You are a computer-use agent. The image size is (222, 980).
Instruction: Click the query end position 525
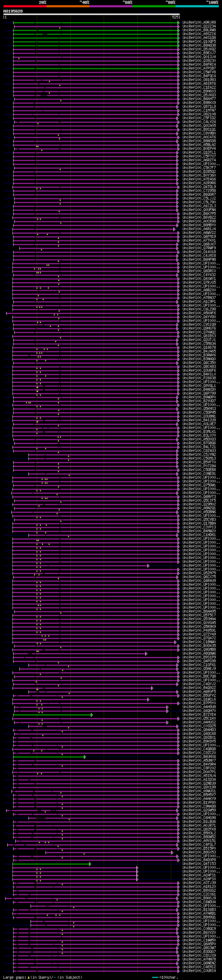pyautogui.click(x=175, y=17)
